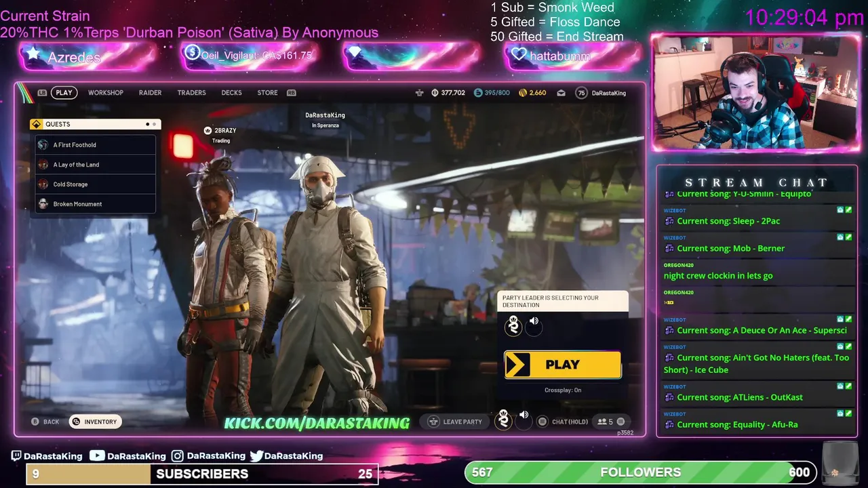868x488 pixels.
Task: Click the STREAM CHAT header
Action: [x=757, y=182]
